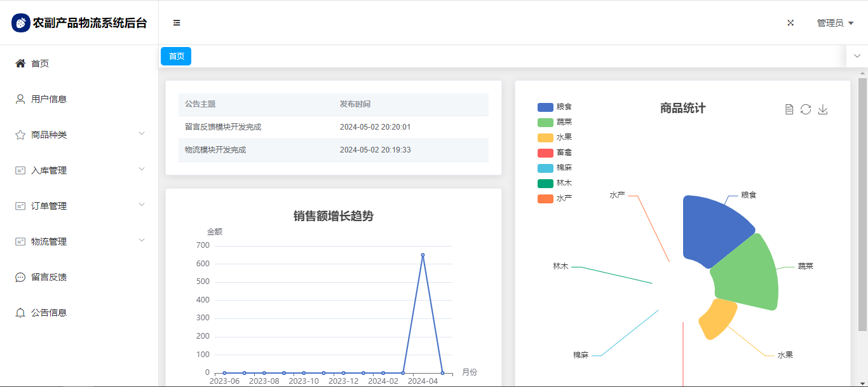Image resolution: width=868 pixels, height=387 pixels.
Task: Expand the 商品种类 submenu
Action: (x=142, y=134)
